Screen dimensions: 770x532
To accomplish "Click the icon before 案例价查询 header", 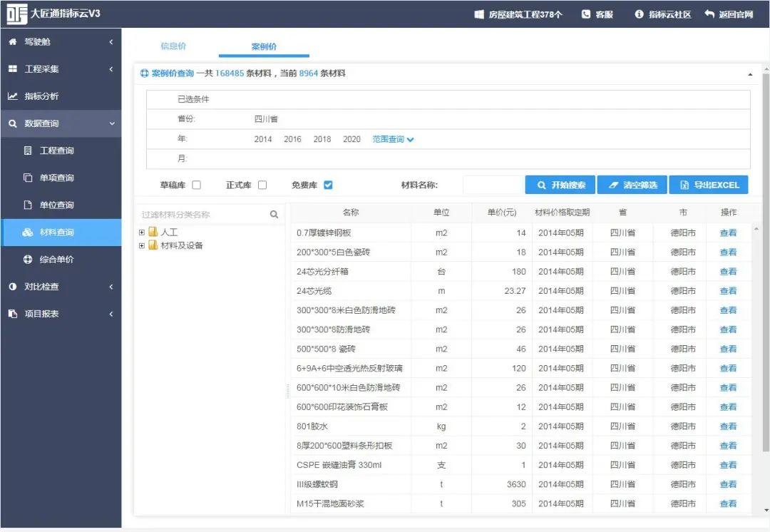I will tap(144, 73).
